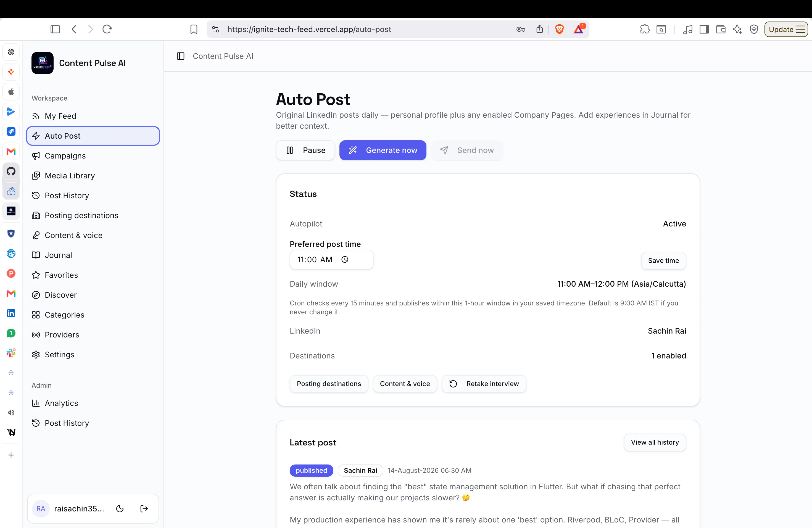The image size is (812, 528).
Task: Go to Favorites
Action: point(93,275)
